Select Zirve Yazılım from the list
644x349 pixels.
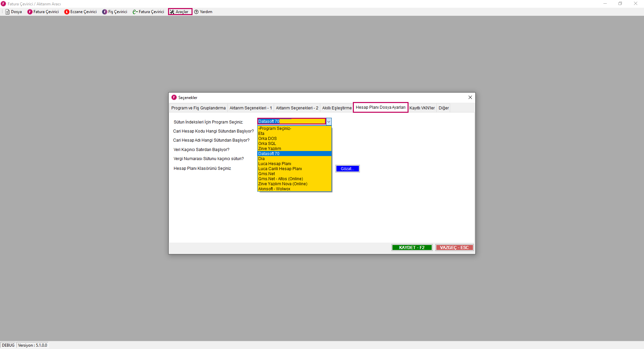pyautogui.click(x=270, y=149)
